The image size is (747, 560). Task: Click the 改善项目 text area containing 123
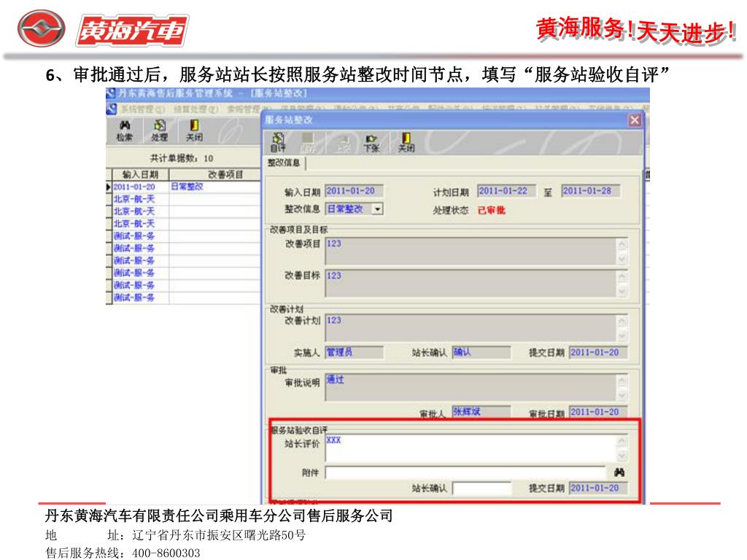(x=471, y=251)
